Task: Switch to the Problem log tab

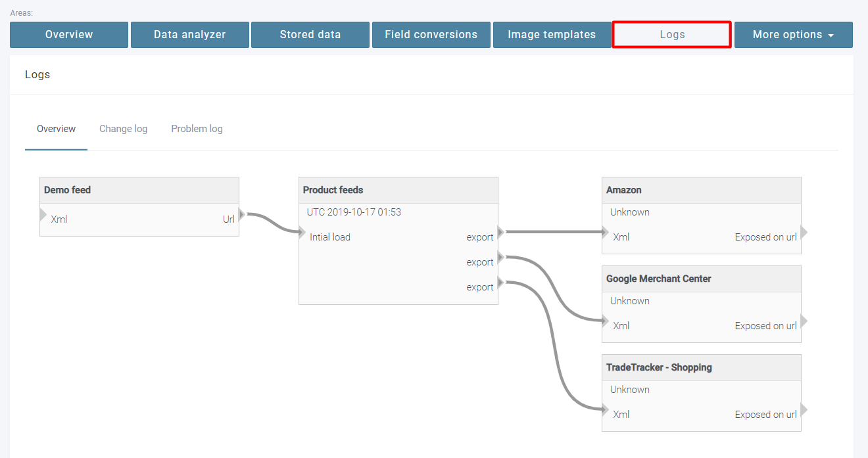Action: point(197,129)
